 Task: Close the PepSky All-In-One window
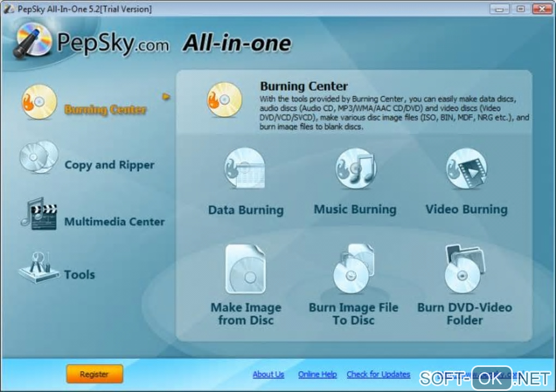542,9
